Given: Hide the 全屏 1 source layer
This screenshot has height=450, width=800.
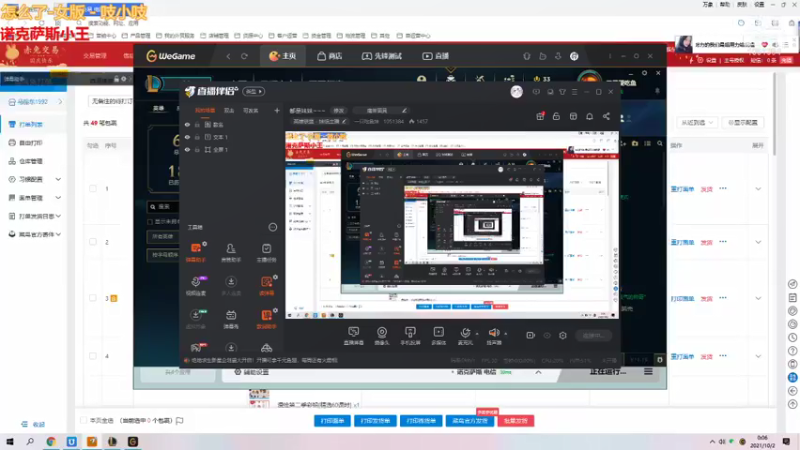Looking at the screenshot, I should coord(187,149).
